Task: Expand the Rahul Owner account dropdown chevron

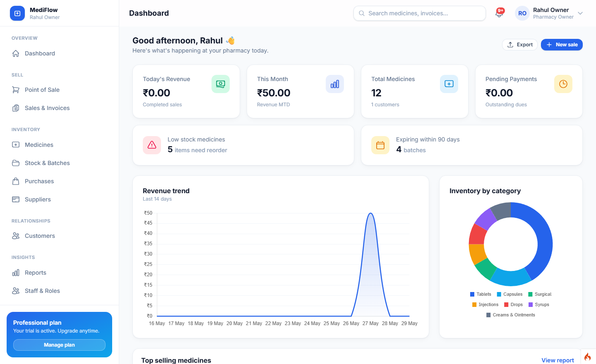Action: pyautogui.click(x=580, y=13)
